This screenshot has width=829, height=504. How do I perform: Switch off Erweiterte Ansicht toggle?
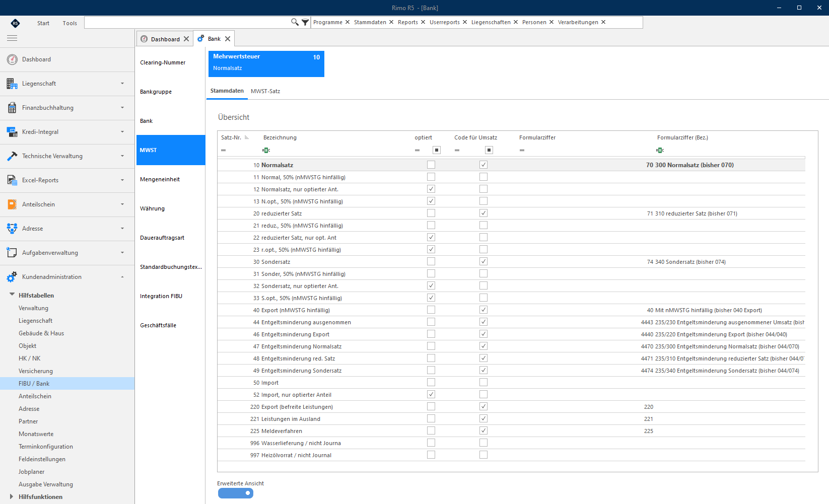coord(236,493)
